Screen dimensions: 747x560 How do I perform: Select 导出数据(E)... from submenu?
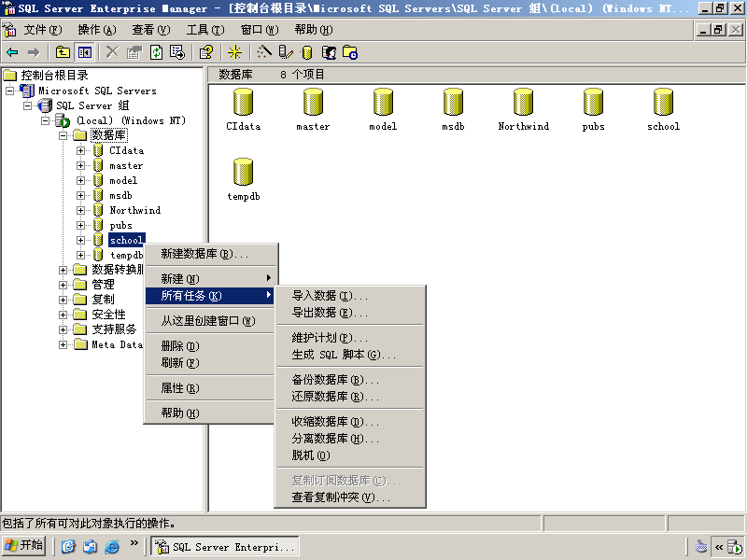click(349, 313)
